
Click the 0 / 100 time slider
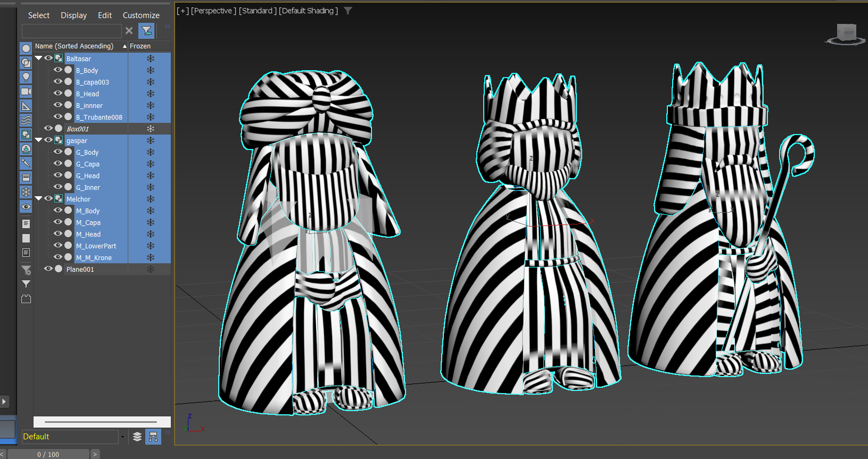48,454
